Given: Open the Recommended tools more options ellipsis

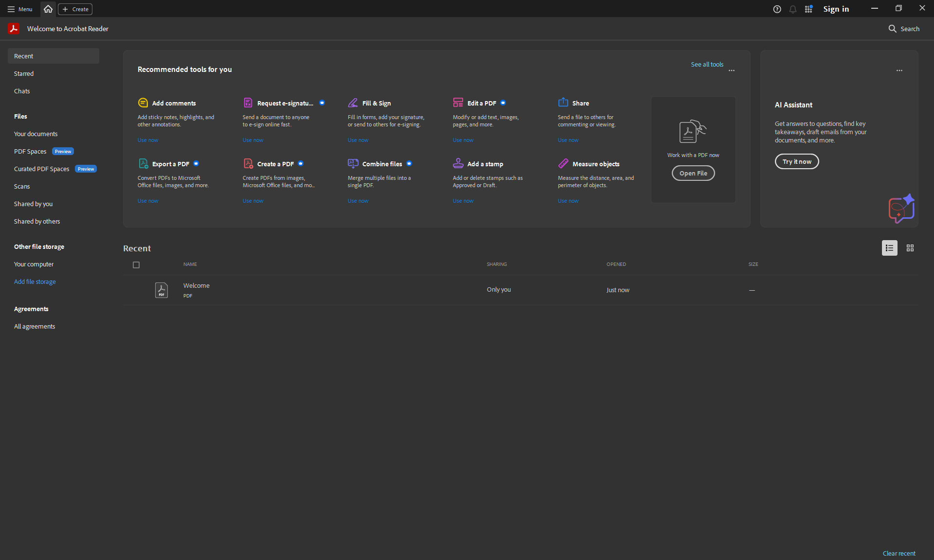Looking at the screenshot, I should pos(732,70).
